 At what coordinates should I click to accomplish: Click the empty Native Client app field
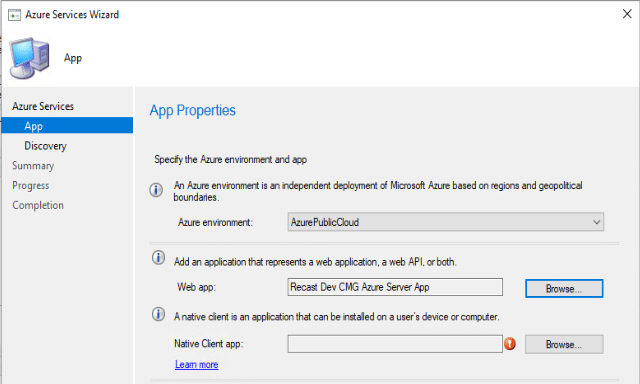tap(395, 344)
